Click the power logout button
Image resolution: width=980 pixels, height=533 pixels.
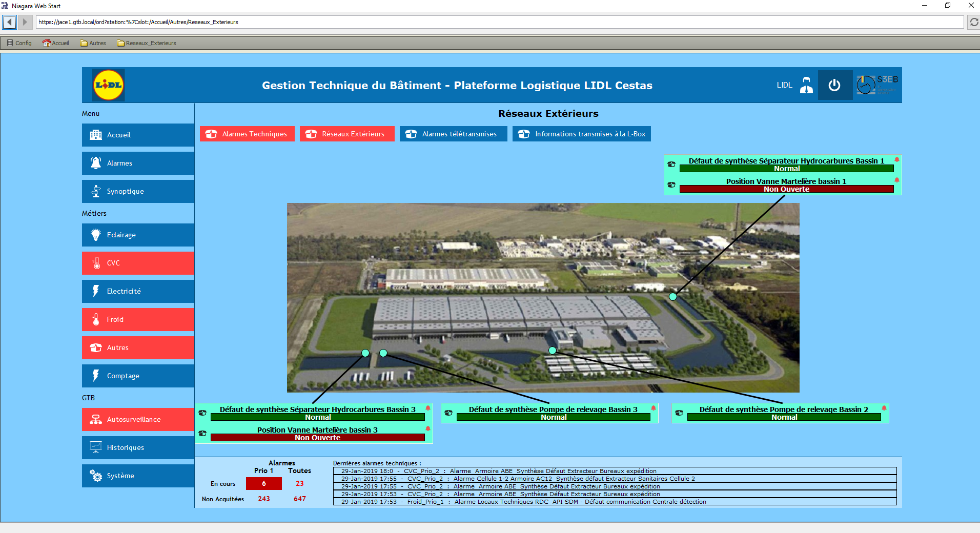(834, 85)
